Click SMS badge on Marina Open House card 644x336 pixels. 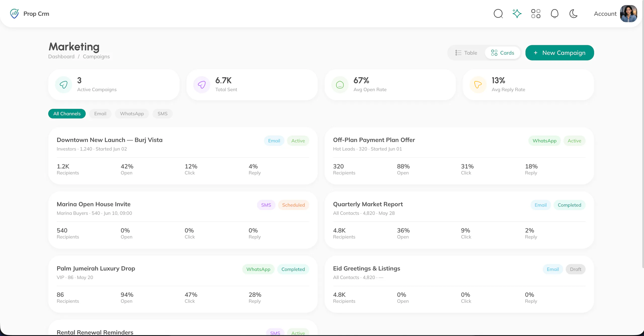pos(266,205)
